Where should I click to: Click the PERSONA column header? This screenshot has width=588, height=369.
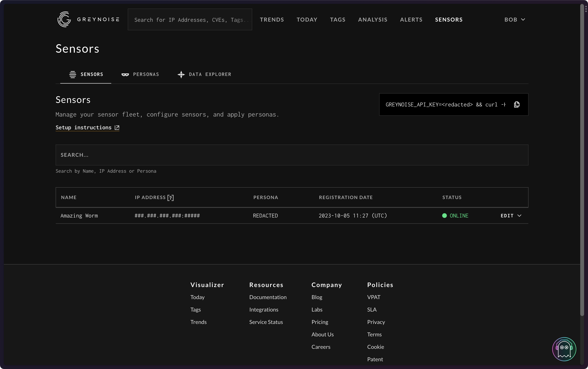pyautogui.click(x=265, y=198)
